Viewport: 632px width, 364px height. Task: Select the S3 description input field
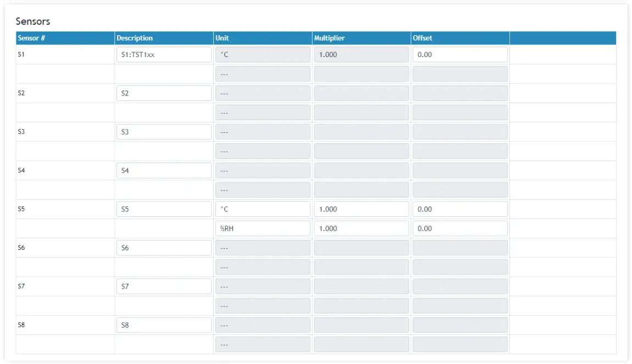coord(164,132)
